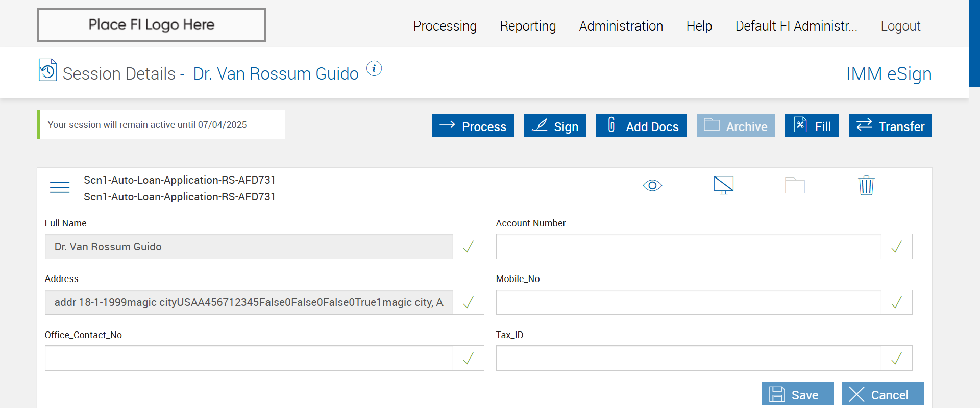980x408 pixels.
Task: Click the Add Docs button
Action: click(641, 125)
